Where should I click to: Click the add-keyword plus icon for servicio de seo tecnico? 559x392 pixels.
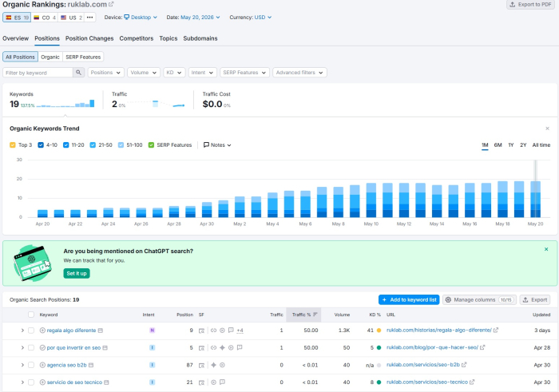(x=42, y=382)
